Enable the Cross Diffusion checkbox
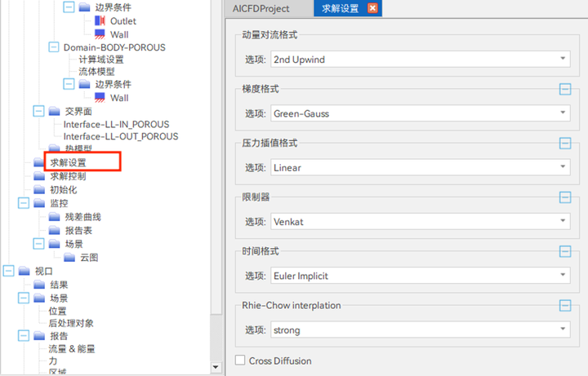The width and height of the screenshot is (588, 376). pos(240,361)
